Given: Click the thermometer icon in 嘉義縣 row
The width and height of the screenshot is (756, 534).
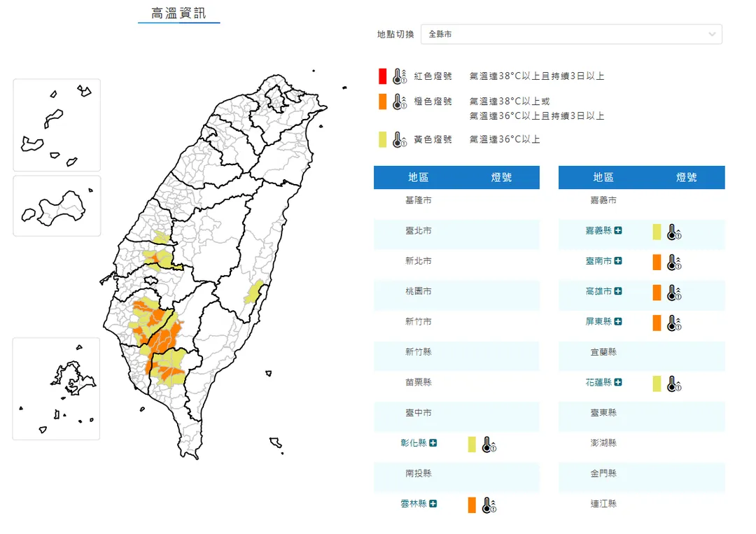Looking at the screenshot, I should tap(673, 232).
